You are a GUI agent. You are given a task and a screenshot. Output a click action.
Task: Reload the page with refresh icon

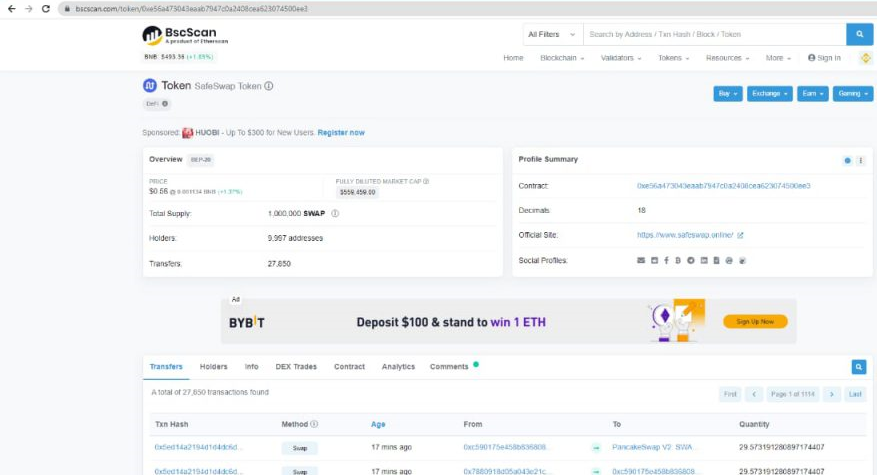coord(46,9)
